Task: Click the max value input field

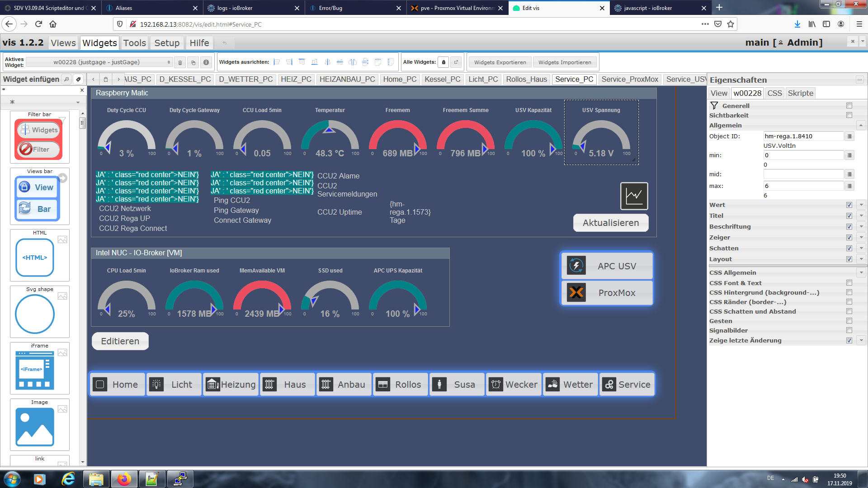Action: pyautogui.click(x=803, y=186)
